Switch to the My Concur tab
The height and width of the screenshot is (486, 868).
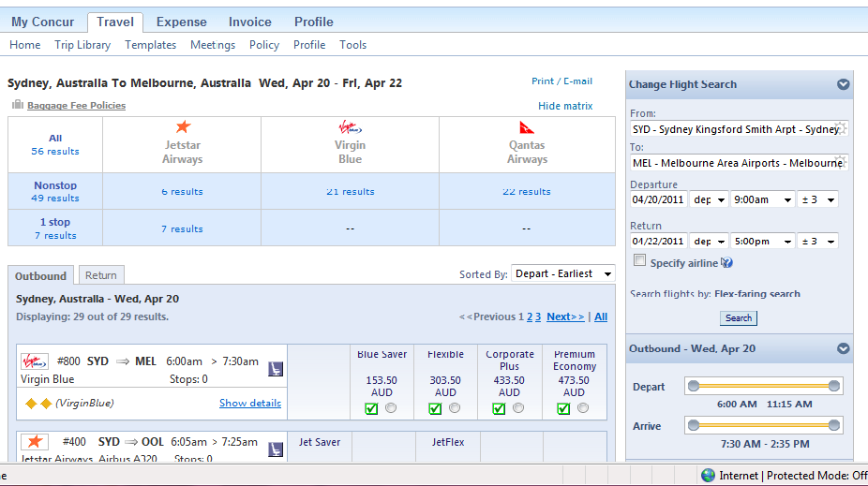[x=42, y=22]
